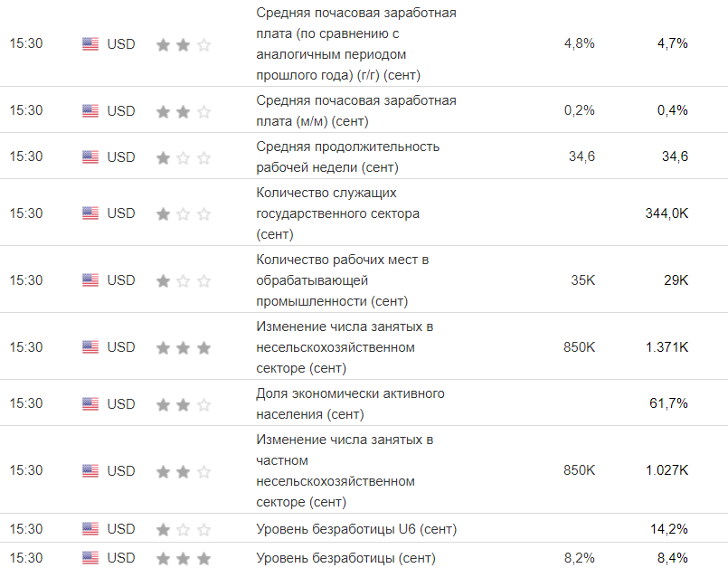
Task: Click the 8,2% forecast for unemployment rate
Action: tap(579, 558)
